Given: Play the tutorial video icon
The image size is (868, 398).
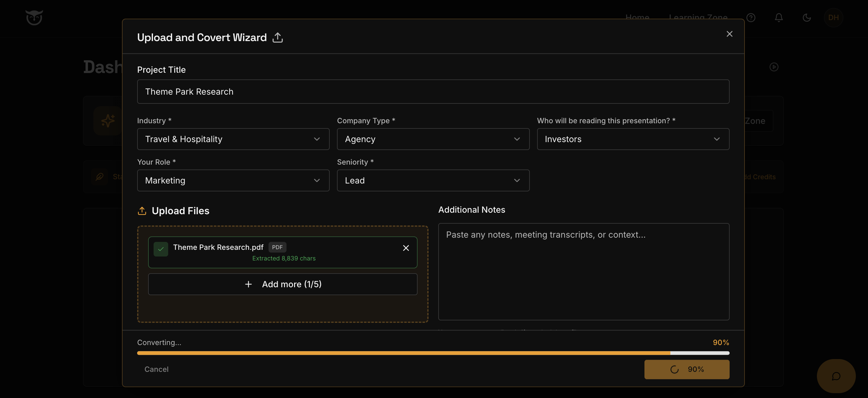Looking at the screenshot, I should [x=774, y=67].
